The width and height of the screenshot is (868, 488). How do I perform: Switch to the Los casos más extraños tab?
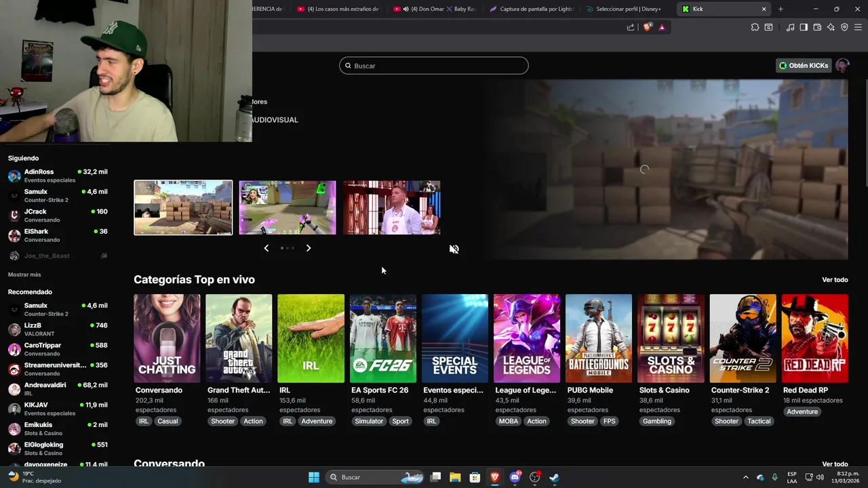pyautogui.click(x=339, y=9)
